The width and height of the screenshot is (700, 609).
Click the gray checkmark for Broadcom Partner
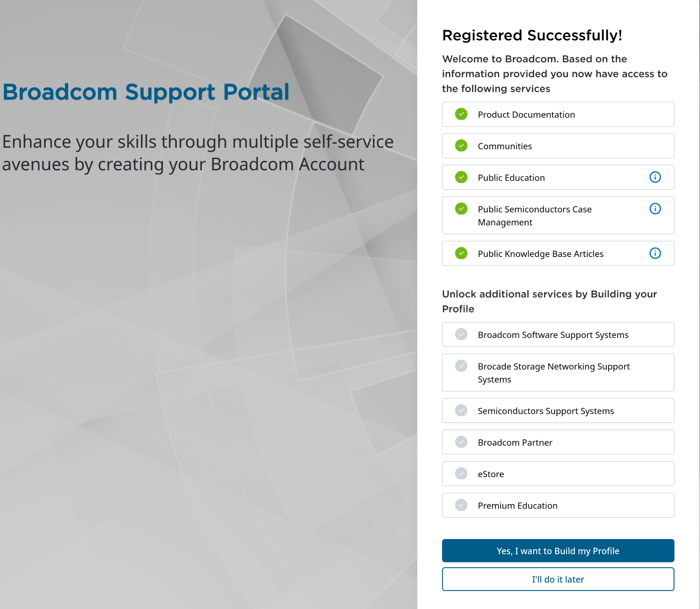click(x=461, y=442)
